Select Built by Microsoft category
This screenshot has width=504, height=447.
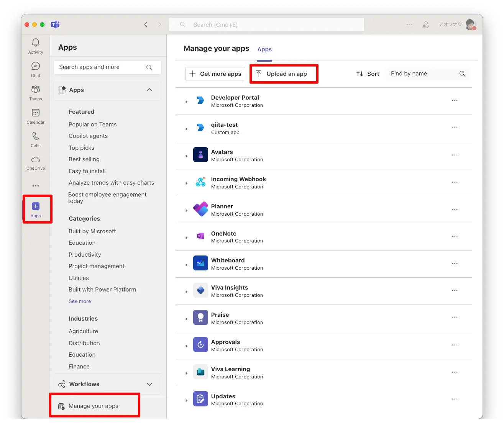(x=92, y=231)
